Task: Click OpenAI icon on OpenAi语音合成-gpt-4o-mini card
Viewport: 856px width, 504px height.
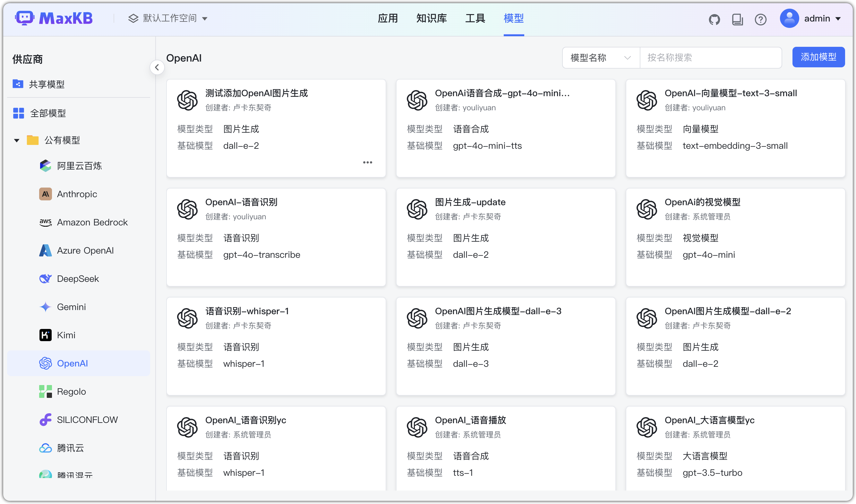Action: [417, 100]
